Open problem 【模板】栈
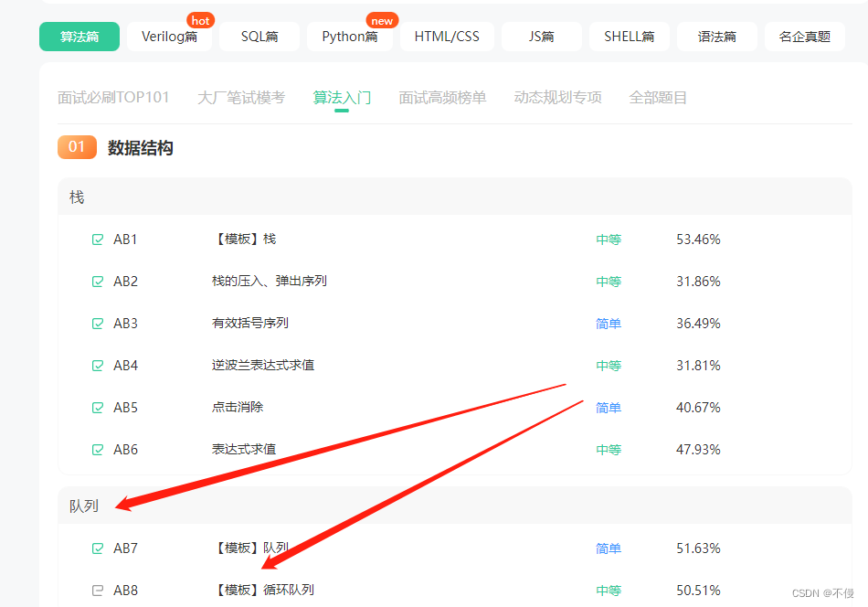The image size is (868, 607). (244, 240)
